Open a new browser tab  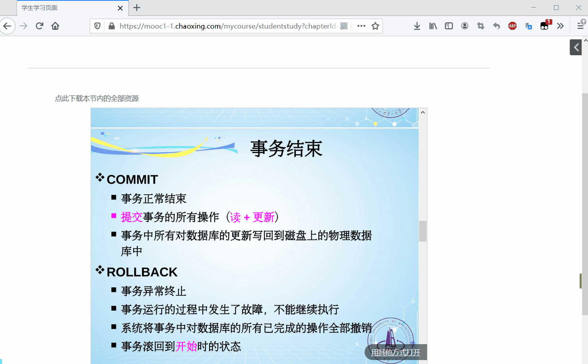[x=137, y=8]
